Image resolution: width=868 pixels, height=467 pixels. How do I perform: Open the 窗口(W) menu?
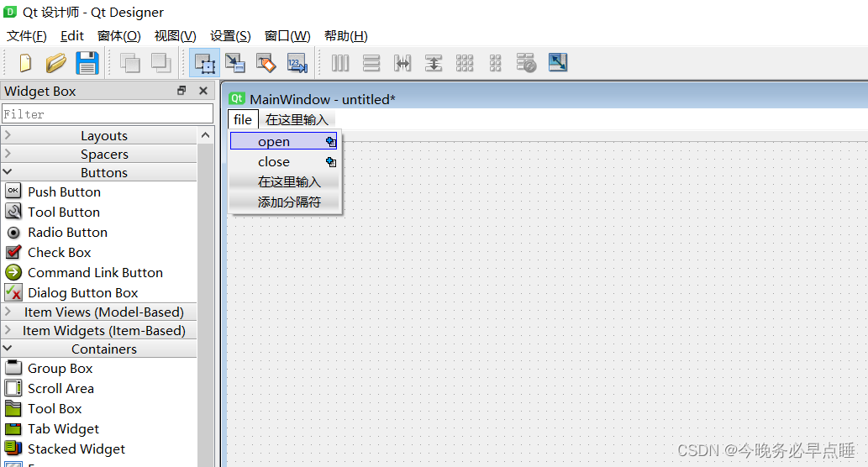click(x=287, y=36)
